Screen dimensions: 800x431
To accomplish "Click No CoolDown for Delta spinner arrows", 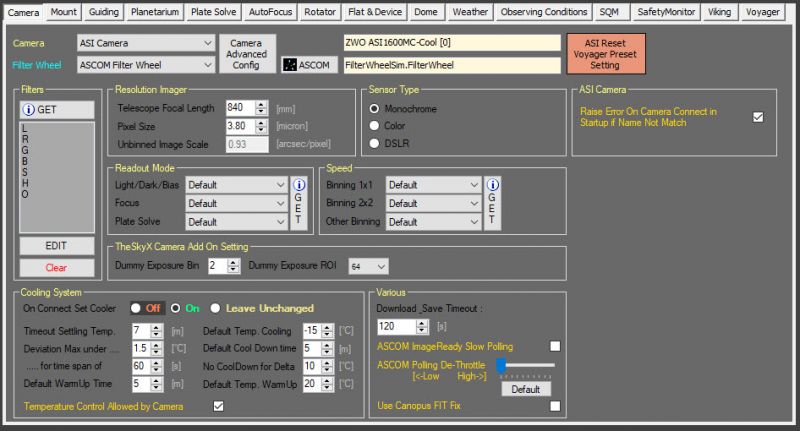I will (x=328, y=366).
